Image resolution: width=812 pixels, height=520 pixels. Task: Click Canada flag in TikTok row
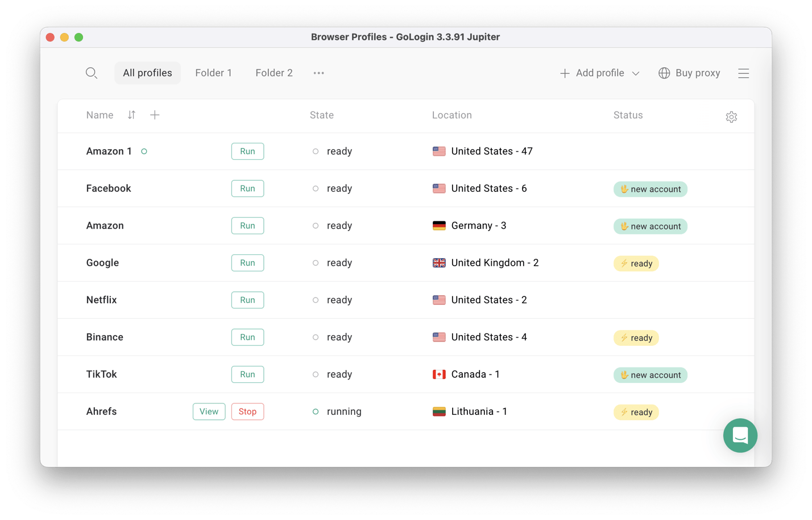(439, 374)
